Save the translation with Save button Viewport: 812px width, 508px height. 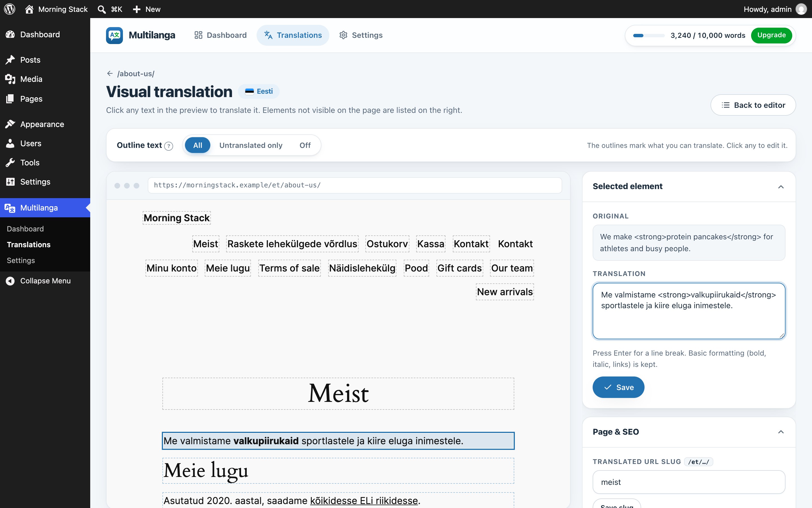tap(618, 387)
